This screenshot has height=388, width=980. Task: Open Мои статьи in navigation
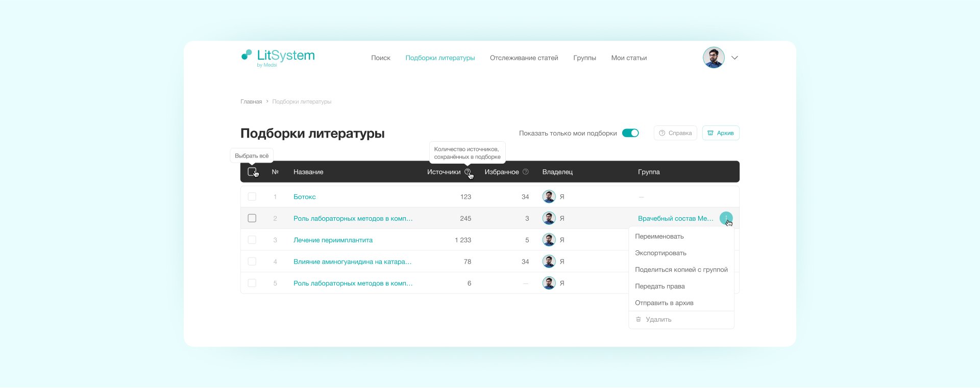coord(629,58)
